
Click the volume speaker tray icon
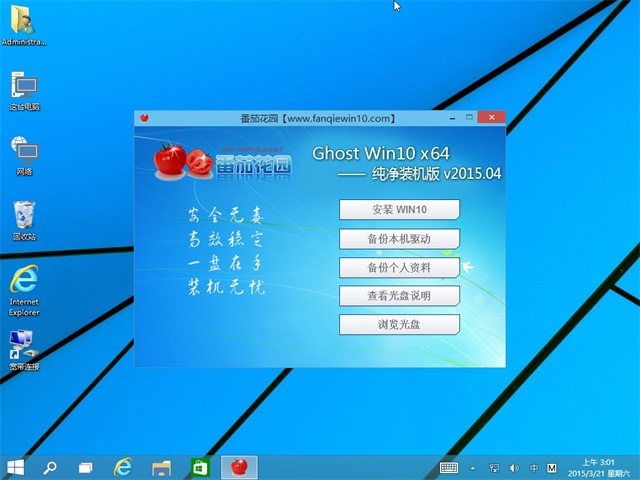pyautogui.click(x=514, y=468)
